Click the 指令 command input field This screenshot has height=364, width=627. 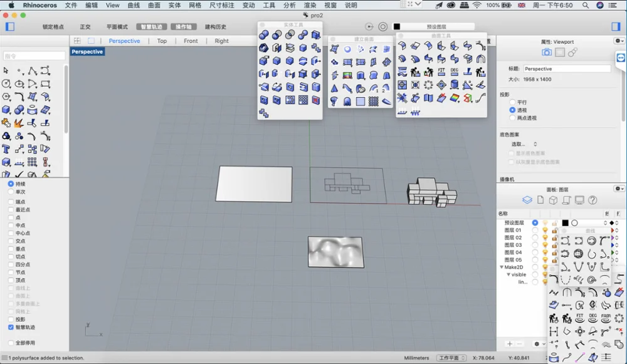34,56
